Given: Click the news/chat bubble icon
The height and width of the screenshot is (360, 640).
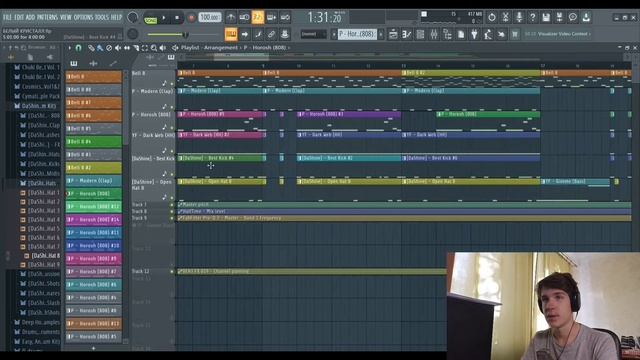Looking at the screenshot, I should pyautogui.click(x=573, y=17).
